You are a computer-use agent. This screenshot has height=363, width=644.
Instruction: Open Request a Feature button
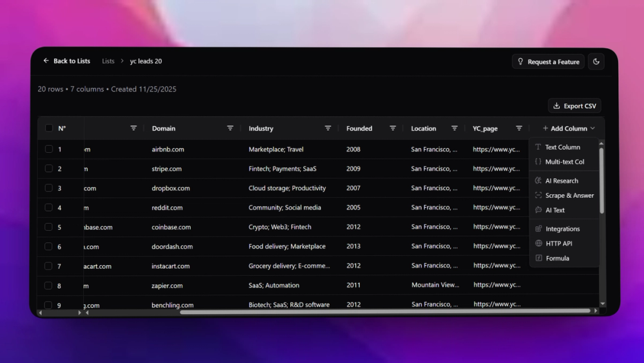[x=548, y=62]
